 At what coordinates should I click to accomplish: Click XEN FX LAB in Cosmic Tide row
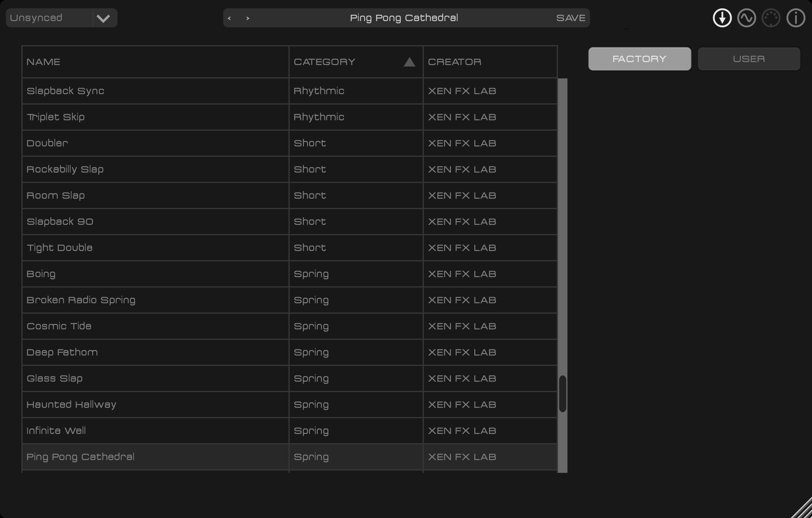pos(462,326)
